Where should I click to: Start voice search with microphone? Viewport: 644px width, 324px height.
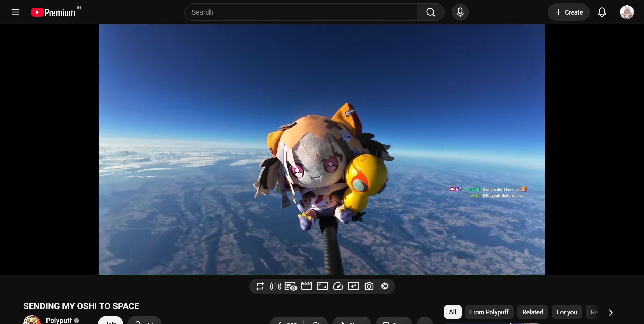coord(460,12)
